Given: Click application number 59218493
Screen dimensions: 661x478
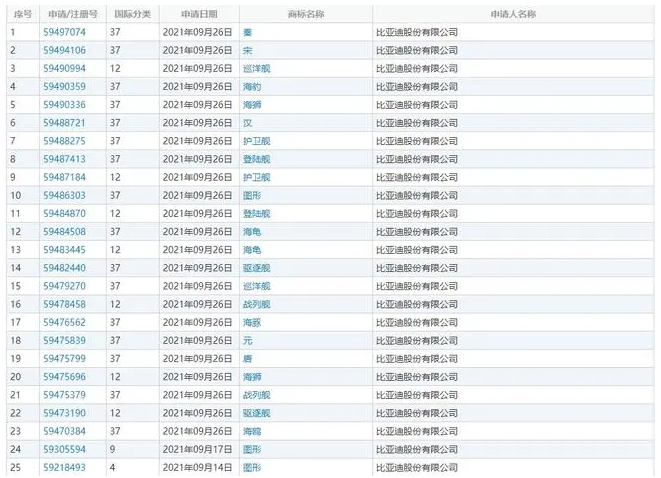Looking at the screenshot, I should pyautogui.click(x=64, y=467).
